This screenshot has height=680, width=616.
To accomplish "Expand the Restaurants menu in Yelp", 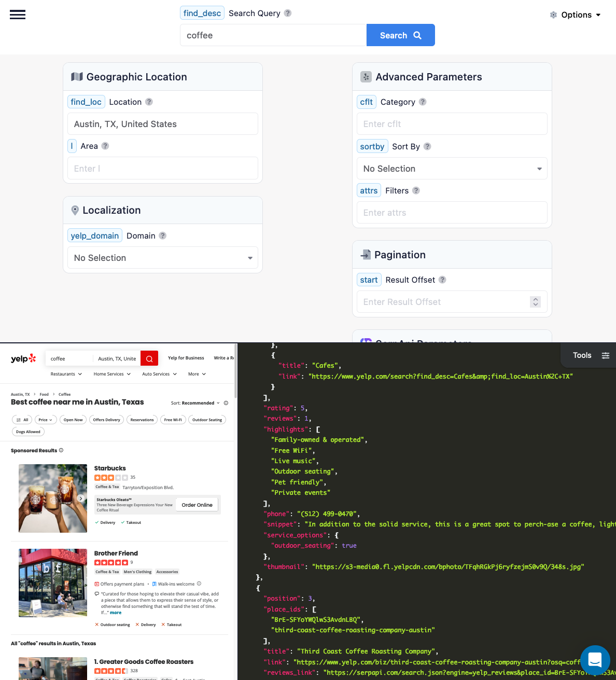I will click(x=66, y=374).
